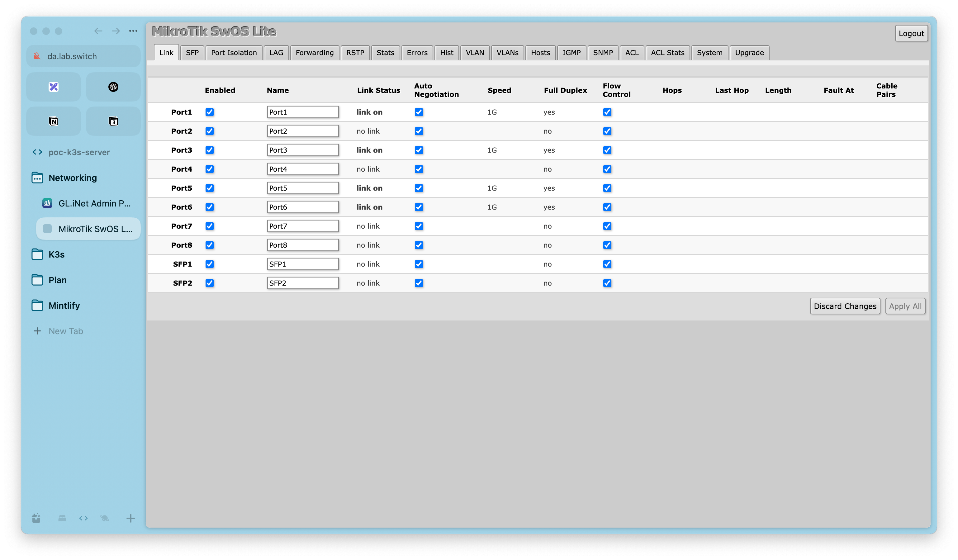The image size is (958, 560).
Task: Toggle Auto Negotiation for Port5
Action: [x=419, y=188]
